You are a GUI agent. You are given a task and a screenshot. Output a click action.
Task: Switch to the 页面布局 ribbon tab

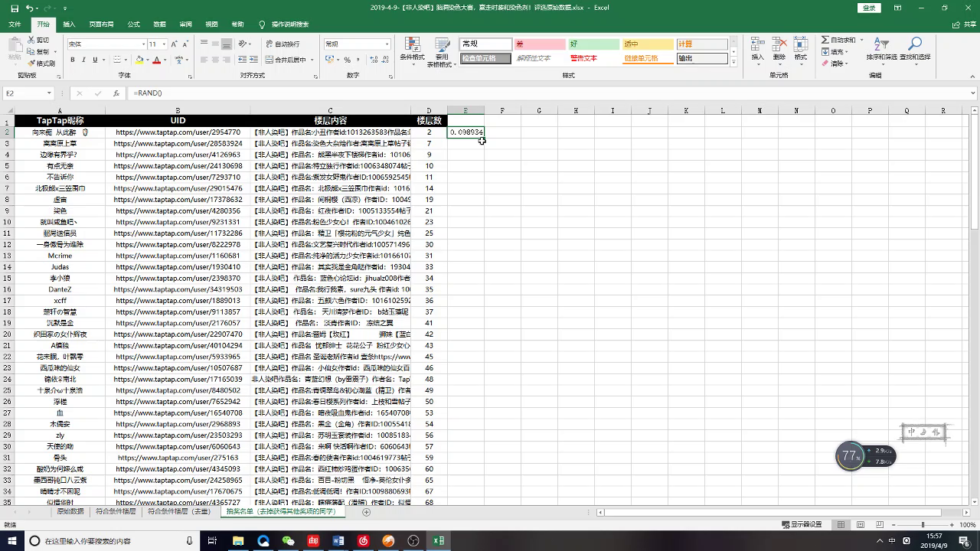tap(101, 24)
